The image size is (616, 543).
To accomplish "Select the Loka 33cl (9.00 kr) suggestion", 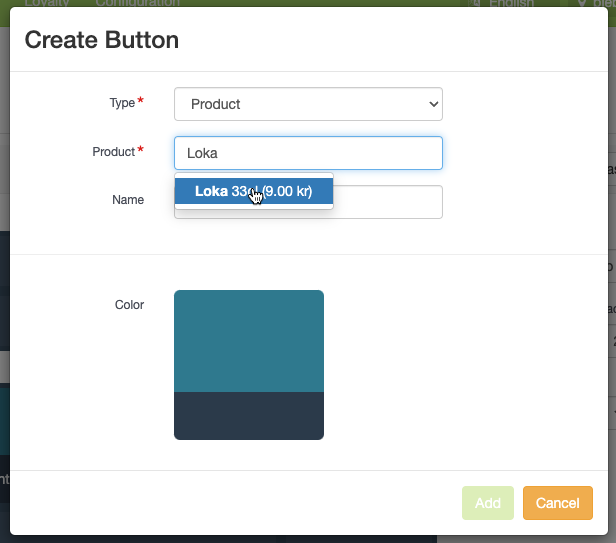I will point(254,191).
